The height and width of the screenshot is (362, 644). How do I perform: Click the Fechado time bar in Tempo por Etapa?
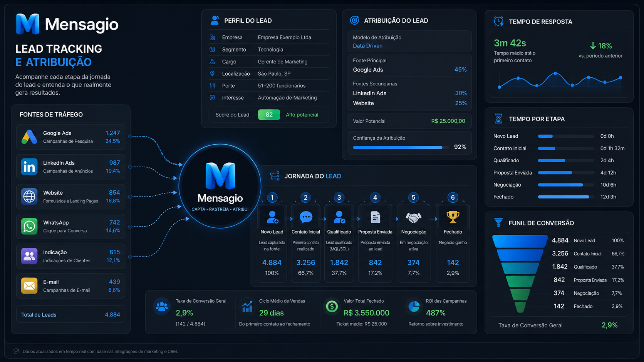(x=566, y=197)
